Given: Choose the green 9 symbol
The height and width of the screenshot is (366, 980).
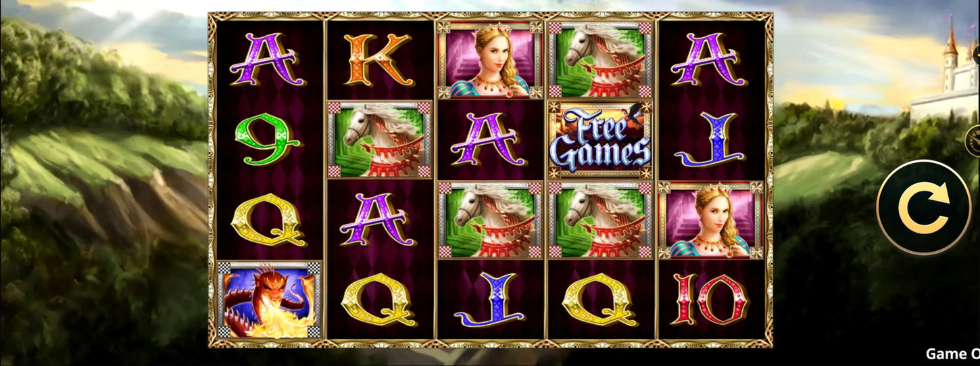Looking at the screenshot, I should point(268,140).
